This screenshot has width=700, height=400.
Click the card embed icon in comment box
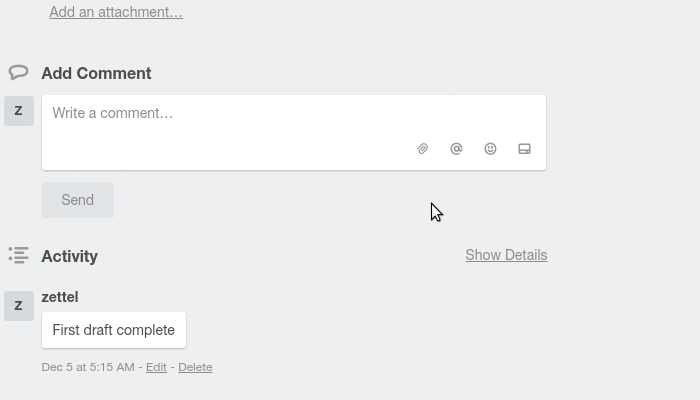(x=524, y=149)
